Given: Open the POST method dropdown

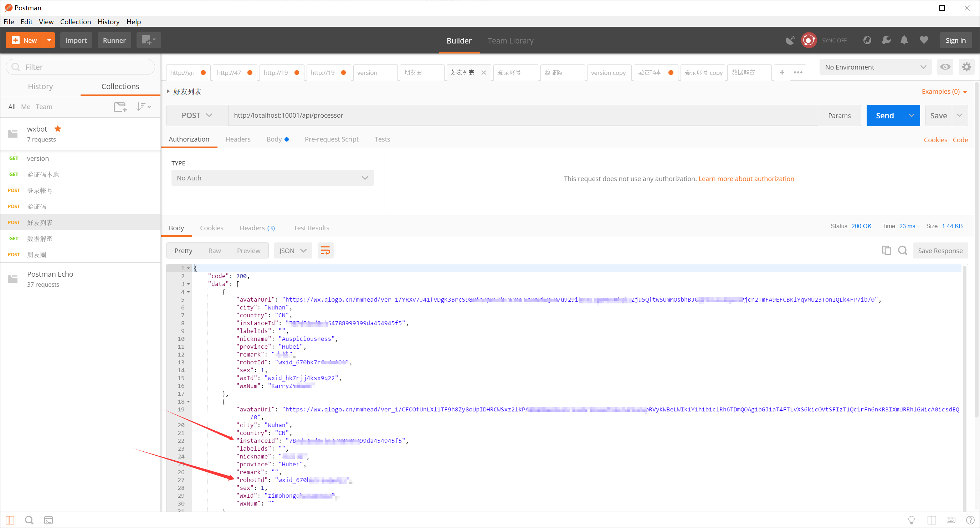Looking at the screenshot, I should pos(197,116).
